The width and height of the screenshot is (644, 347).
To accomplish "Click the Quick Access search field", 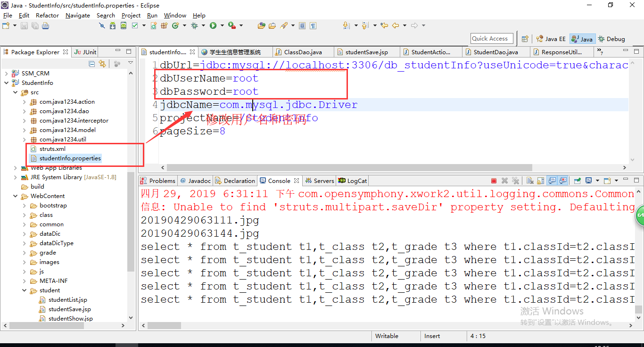I will pyautogui.click(x=492, y=39).
